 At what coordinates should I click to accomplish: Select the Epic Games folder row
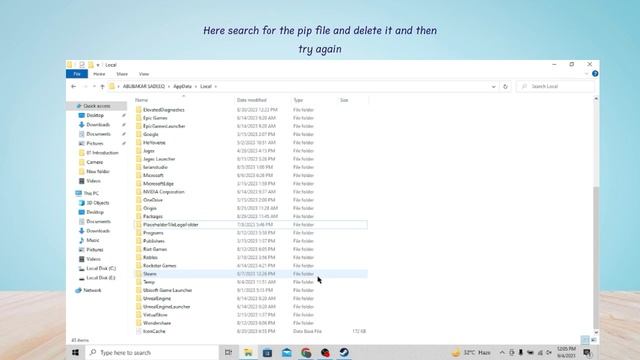(251, 118)
